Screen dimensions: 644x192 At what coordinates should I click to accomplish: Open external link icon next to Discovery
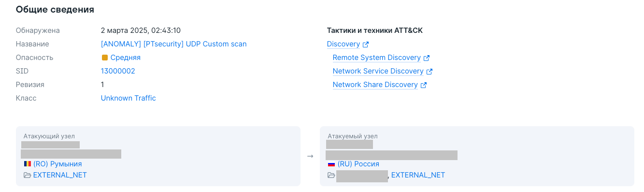[x=366, y=44]
